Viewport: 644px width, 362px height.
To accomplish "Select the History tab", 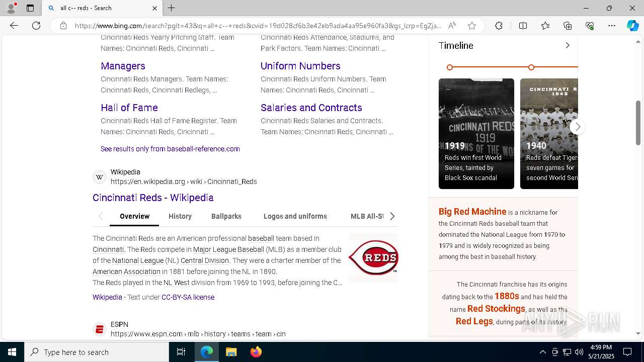I will click(x=180, y=216).
